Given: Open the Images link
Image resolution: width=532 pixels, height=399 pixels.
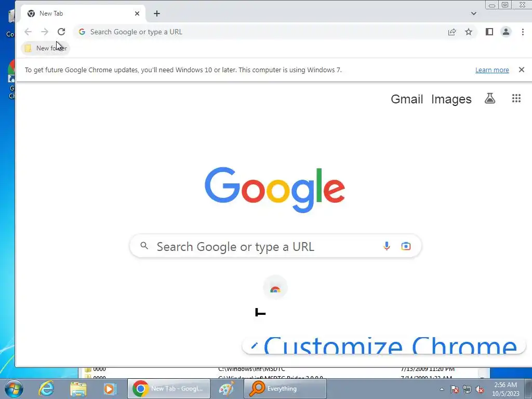Looking at the screenshot, I should tap(451, 99).
